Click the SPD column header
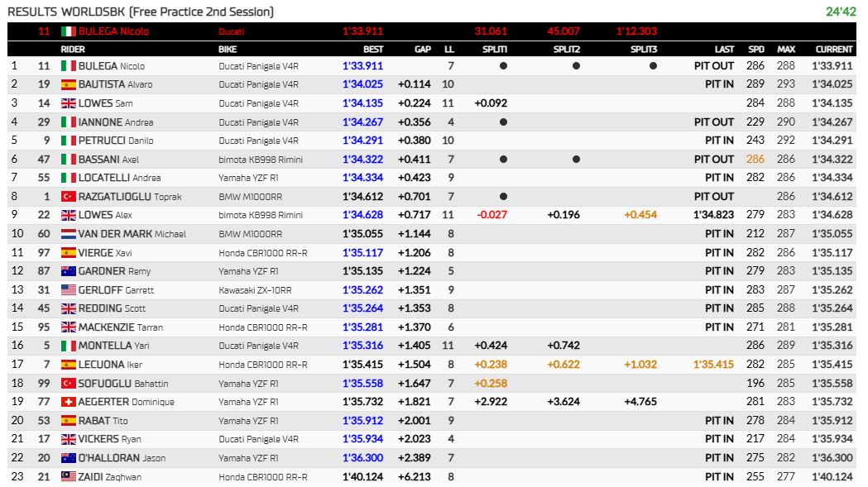This screenshot has height=487, width=868. tap(756, 50)
